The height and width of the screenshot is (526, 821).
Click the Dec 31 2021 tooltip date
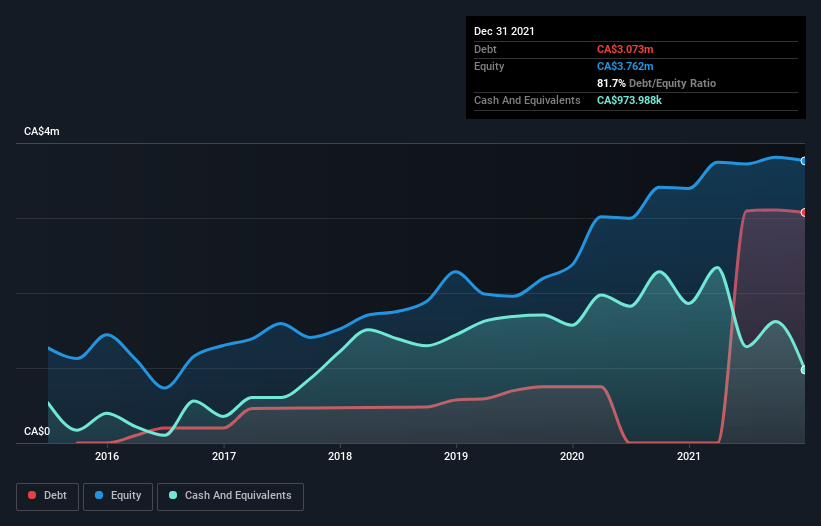tap(504, 31)
